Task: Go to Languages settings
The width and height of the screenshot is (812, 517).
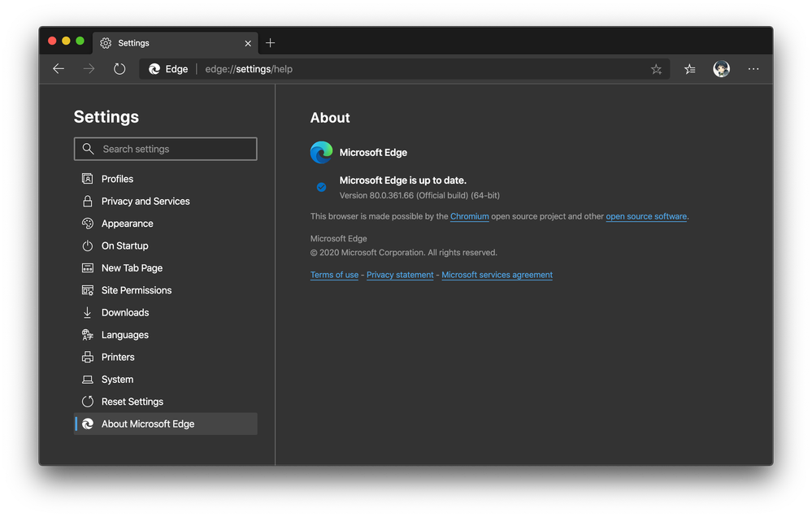Action: tap(166, 335)
